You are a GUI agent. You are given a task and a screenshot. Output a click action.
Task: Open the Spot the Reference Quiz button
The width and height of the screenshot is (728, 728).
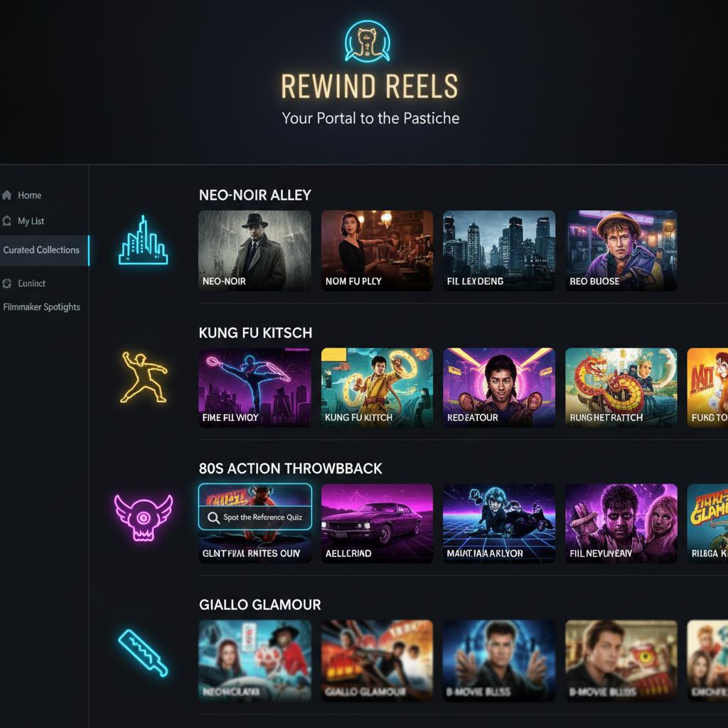(x=255, y=518)
